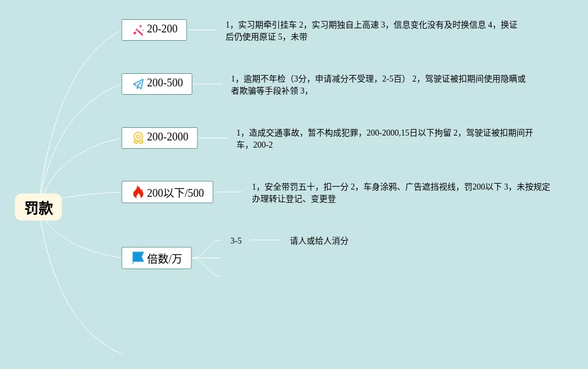Select the 200-500 node
Screen dimensions: 588x369
tap(157, 84)
